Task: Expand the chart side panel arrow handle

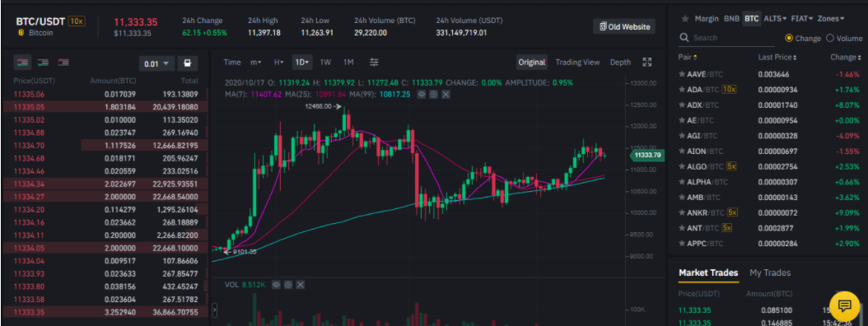Action: click(x=215, y=311)
